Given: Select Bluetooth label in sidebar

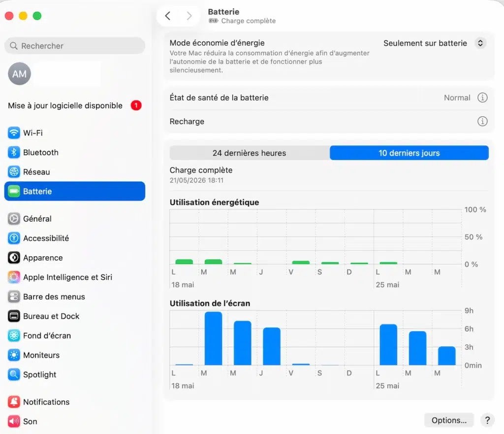Looking at the screenshot, I should pyautogui.click(x=41, y=152).
